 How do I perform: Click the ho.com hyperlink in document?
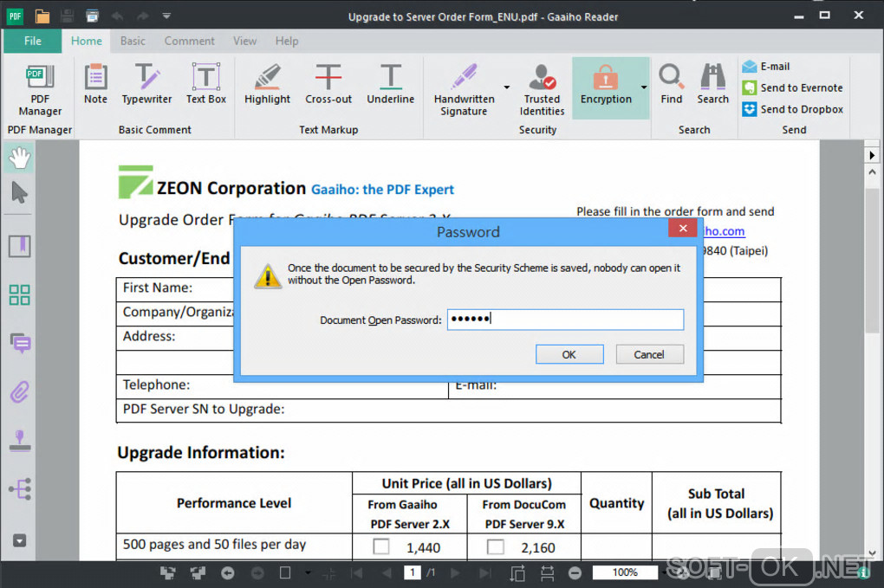coord(724,231)
